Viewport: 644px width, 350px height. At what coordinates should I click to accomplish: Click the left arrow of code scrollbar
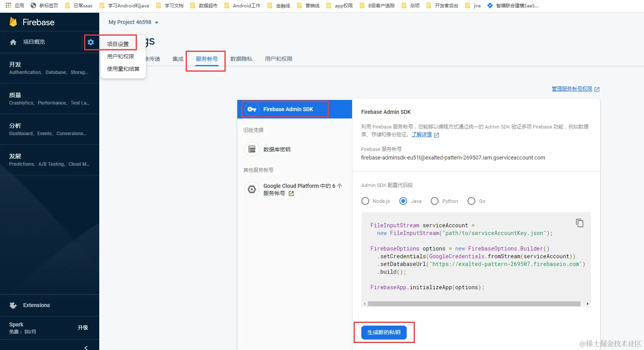pos(364,304)
